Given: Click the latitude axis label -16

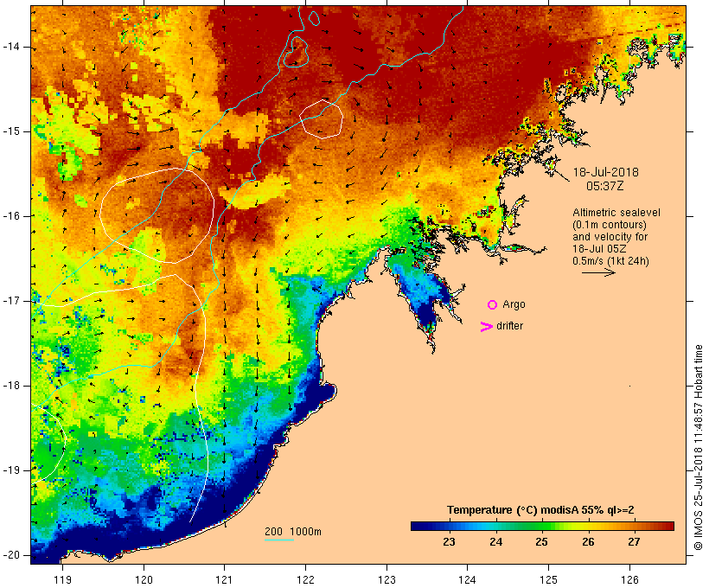Looking at the screenshot, I should tap(10, 216).
